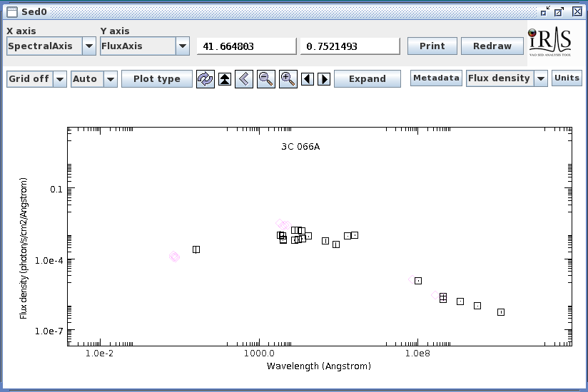
Task: Open the Plot type menu
Action: 157,79
